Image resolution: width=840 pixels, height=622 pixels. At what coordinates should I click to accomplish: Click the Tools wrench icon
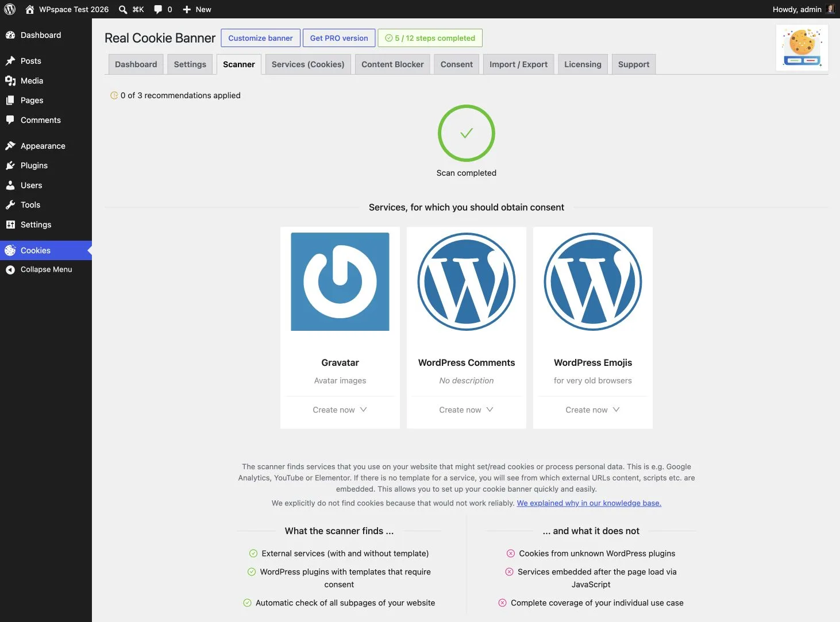(10, 205)
